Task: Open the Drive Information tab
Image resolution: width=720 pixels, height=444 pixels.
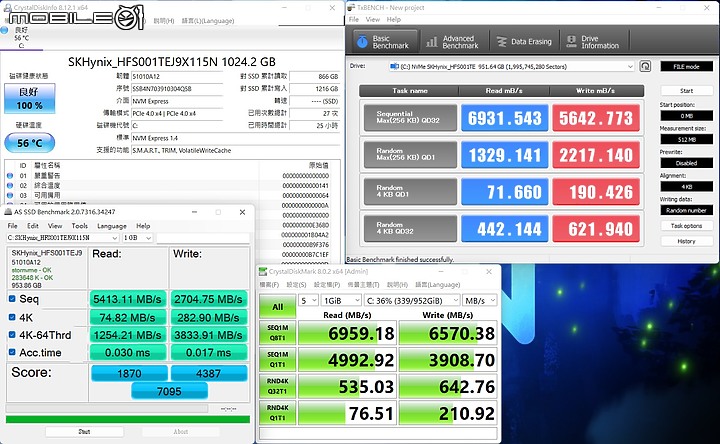Action: coord(594,42)
